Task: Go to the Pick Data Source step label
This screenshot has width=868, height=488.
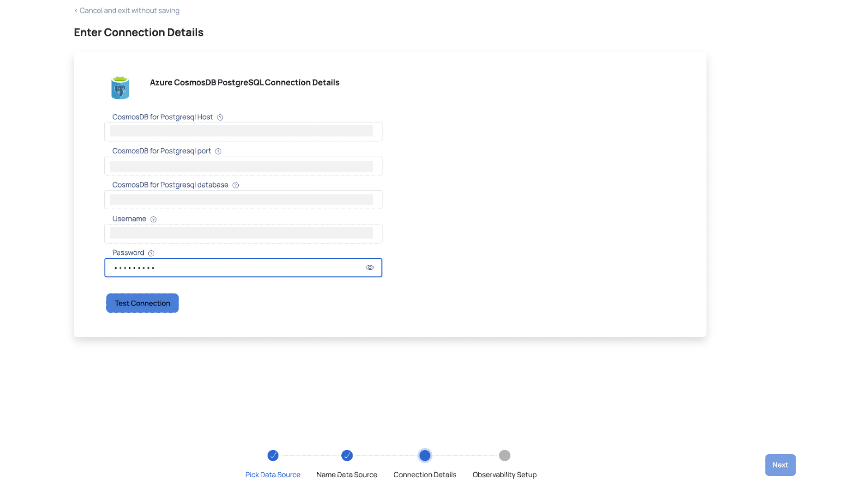Action: click(x=273, y=474)
